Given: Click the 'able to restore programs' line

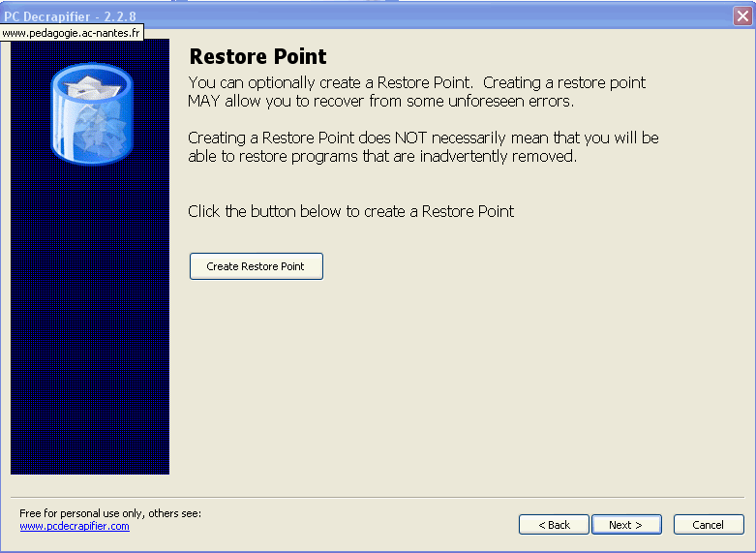Looking at the screenshot, I should (x=382, y=156).
